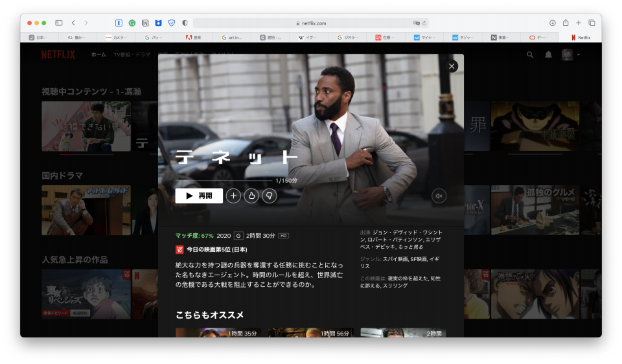Viewport: 622px width, 364px height.
Task: Open TV番組・ドラマ in Netflix navigation
Action: click(x=132, y=54)
